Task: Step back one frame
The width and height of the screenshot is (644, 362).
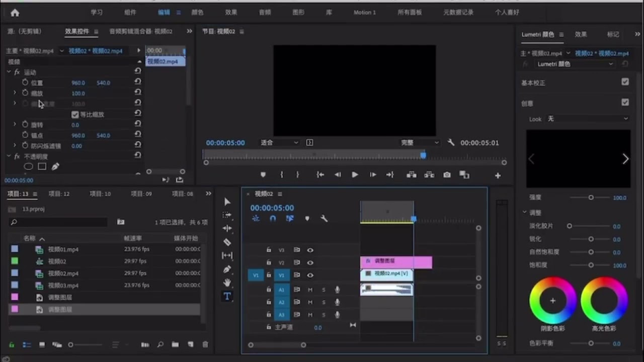Action: click(x=338, y=174)
